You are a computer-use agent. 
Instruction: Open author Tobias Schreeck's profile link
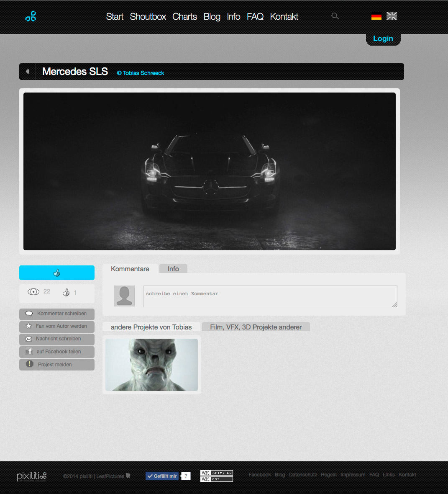[141, 73]
